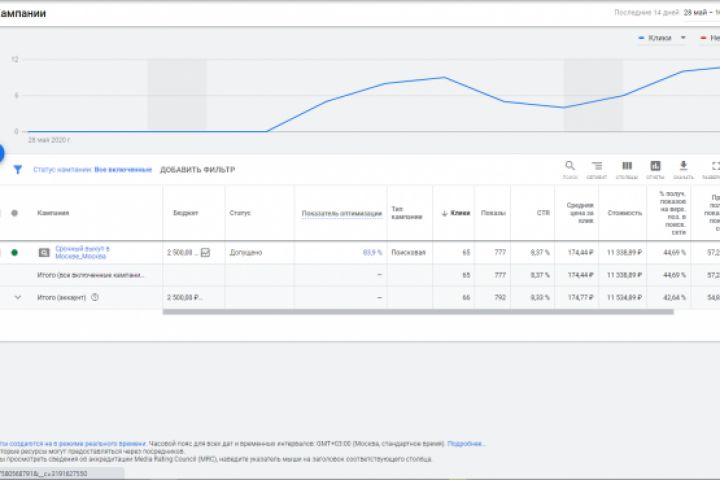Click the download icon above table
The image size is (720, 480).
[x=684, y=168]
